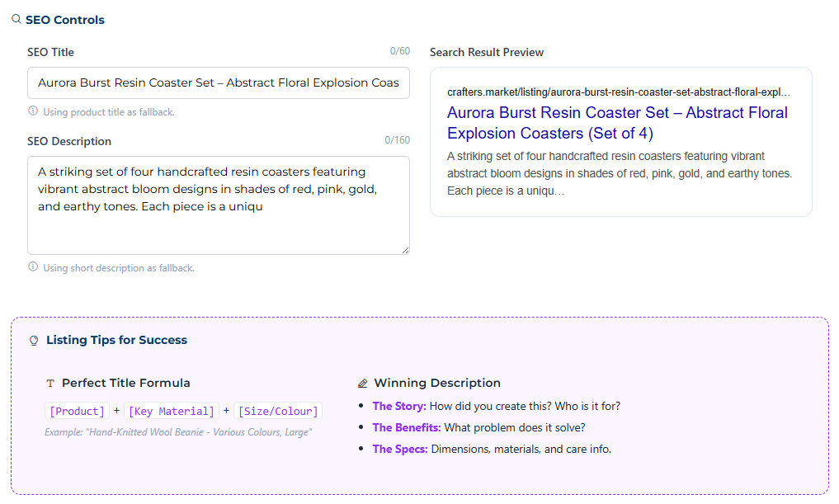Image resolution: width=839 pixels, height=504 pixels.
Task: Click the SEO Description 0/160 character counter
Action: (x=397, y=140)
